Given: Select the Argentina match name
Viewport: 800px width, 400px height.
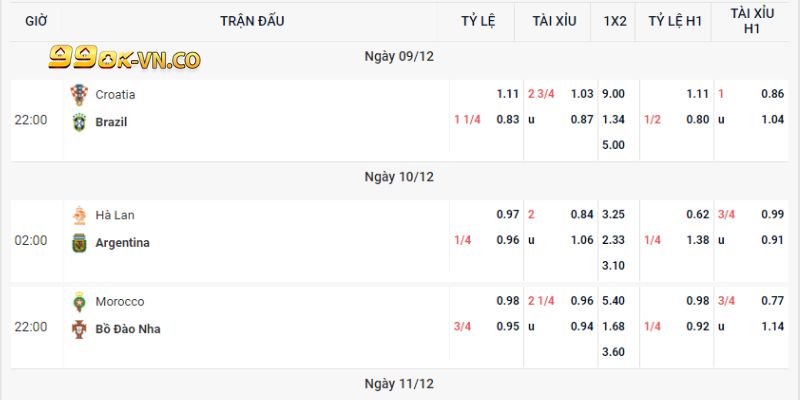Looking at the screenshot, I should [x=122, y=243].
